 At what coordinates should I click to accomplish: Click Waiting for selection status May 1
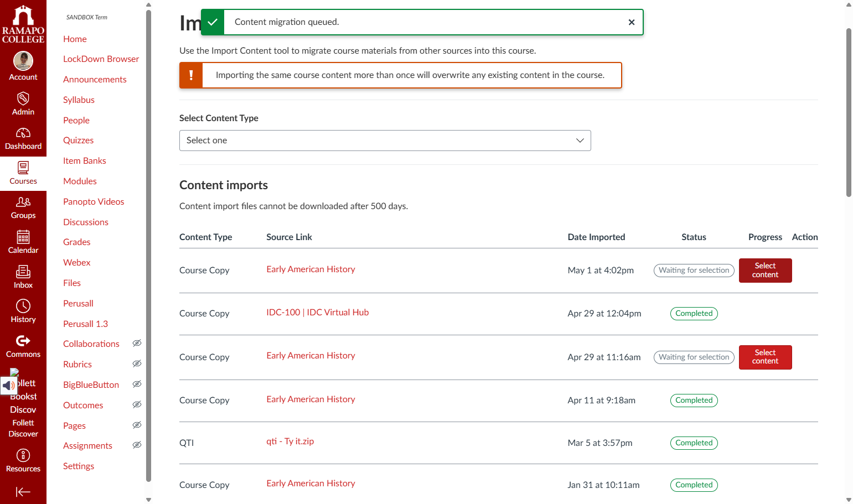(694, 271)
